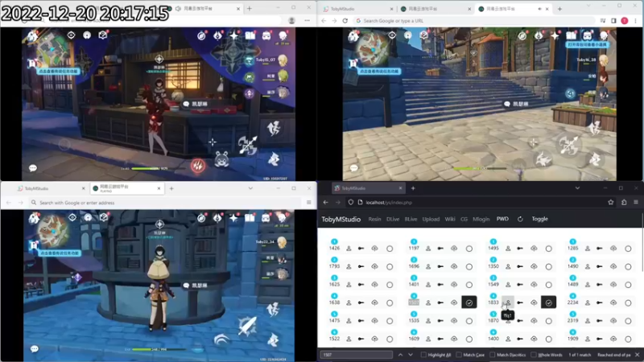Click the refresh icon in TobyMStudio navbar
The width and height of the screenshot is (644, 362).
coord(520,219)
